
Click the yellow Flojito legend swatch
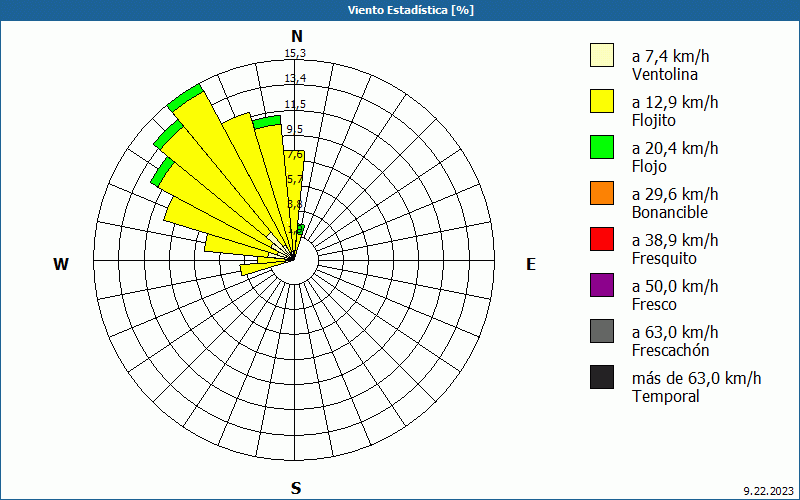[x=602, y=101]
